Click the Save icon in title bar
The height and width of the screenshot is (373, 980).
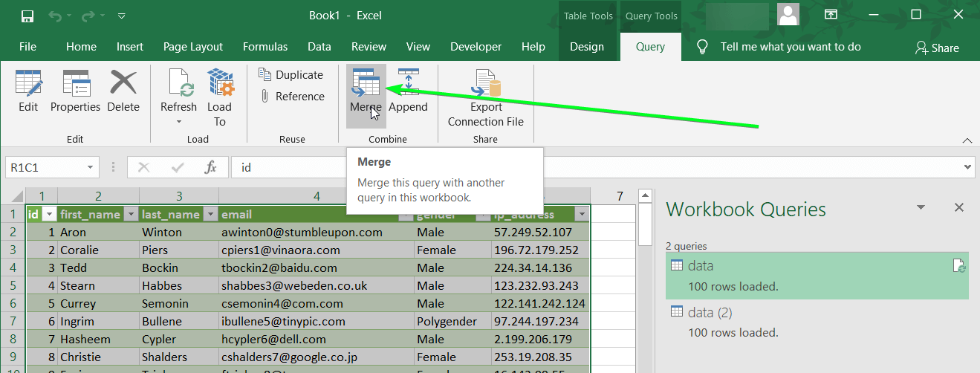point(27,16)
